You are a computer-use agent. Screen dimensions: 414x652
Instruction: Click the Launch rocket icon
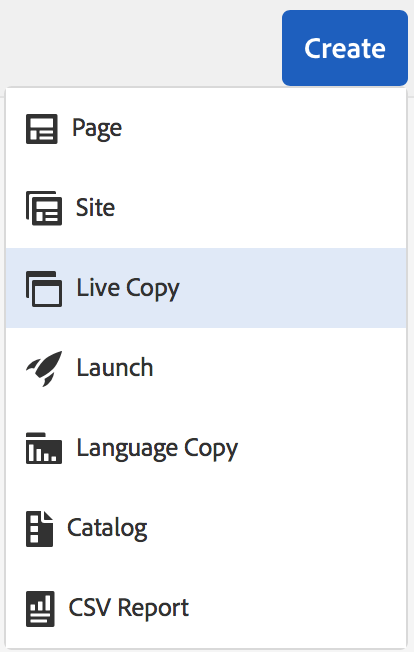coord(44,368)
